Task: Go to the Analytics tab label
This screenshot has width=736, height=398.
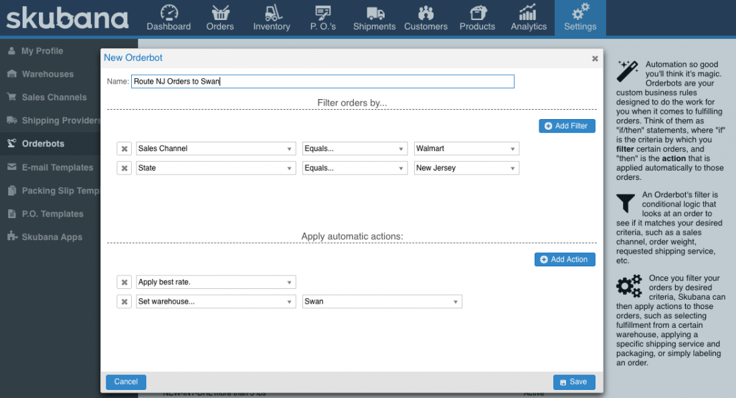Action: (529, 27)
